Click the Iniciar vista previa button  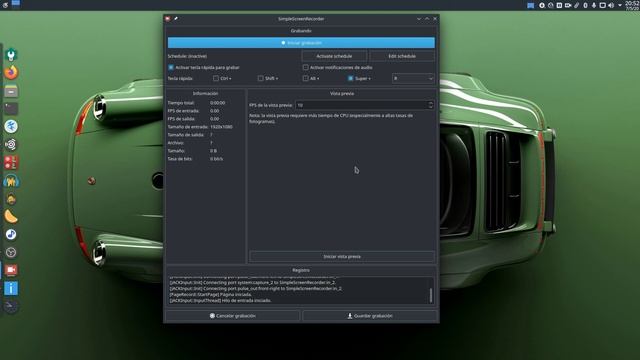(x=342, y=257)
